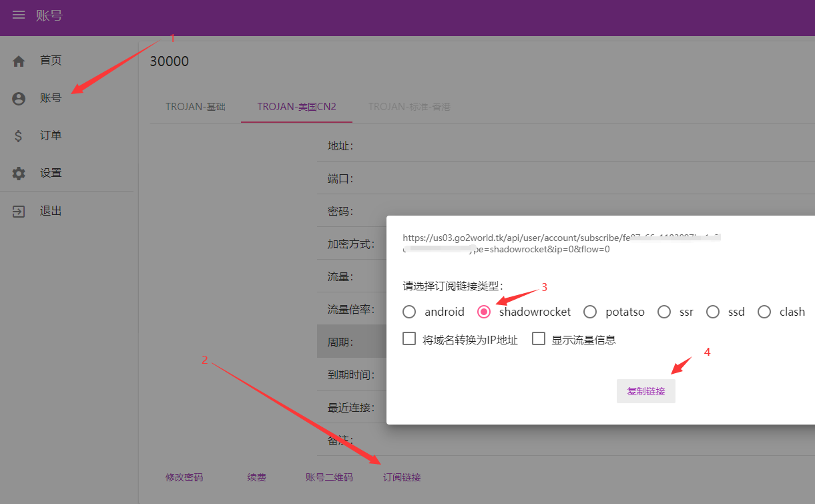
Task: Toggle the 显示流量信息 checkbox
Action: (539, 339)
